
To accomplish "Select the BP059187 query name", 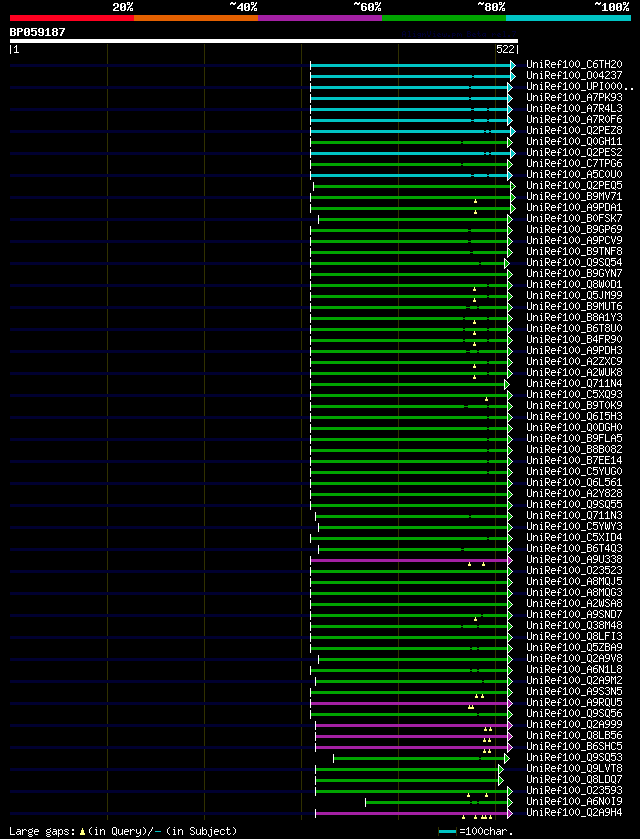I will [37, 32].
